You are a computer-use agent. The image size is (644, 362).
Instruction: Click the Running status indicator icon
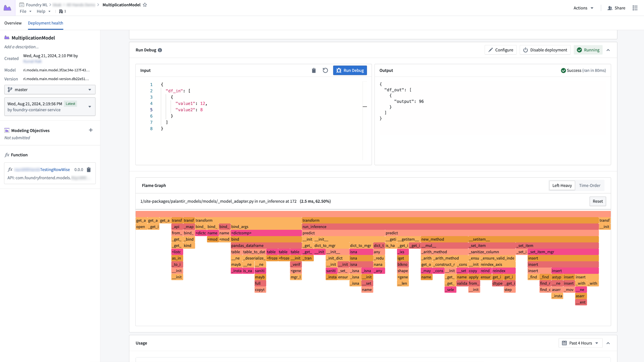[579, 50]
